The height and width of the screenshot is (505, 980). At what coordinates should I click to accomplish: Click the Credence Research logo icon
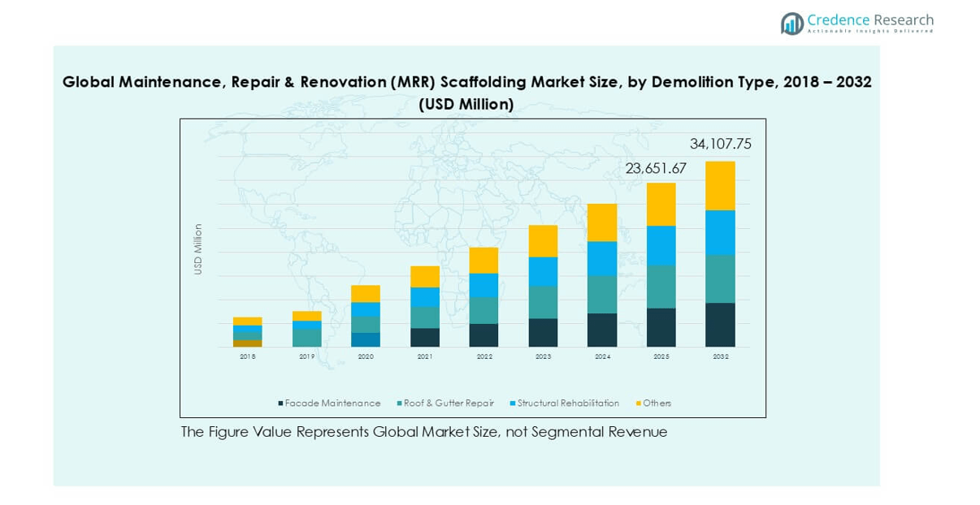click(792, 24)
